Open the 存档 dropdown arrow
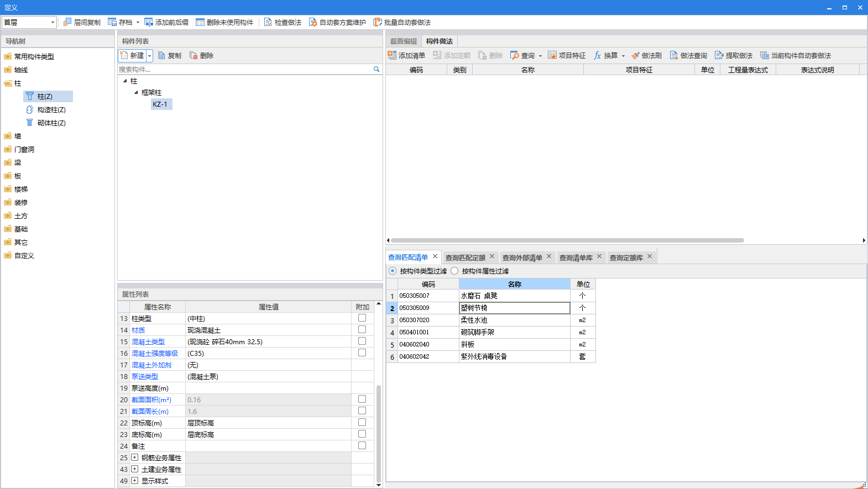This screenshot has height=489, width=868. 138,23
